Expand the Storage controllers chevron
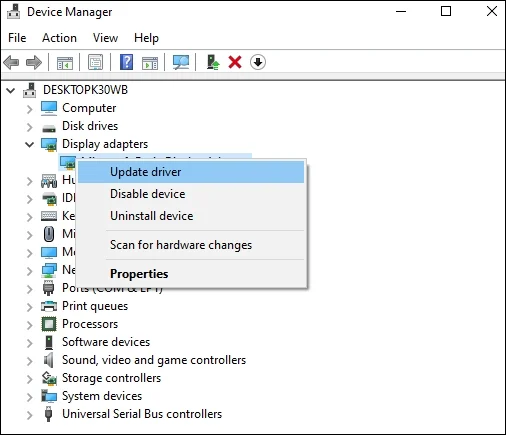 (x=30, y=379)
